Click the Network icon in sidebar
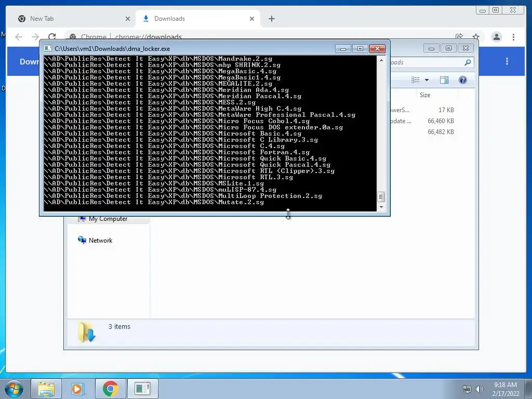The image size is (532, 399). pos(82,240)
